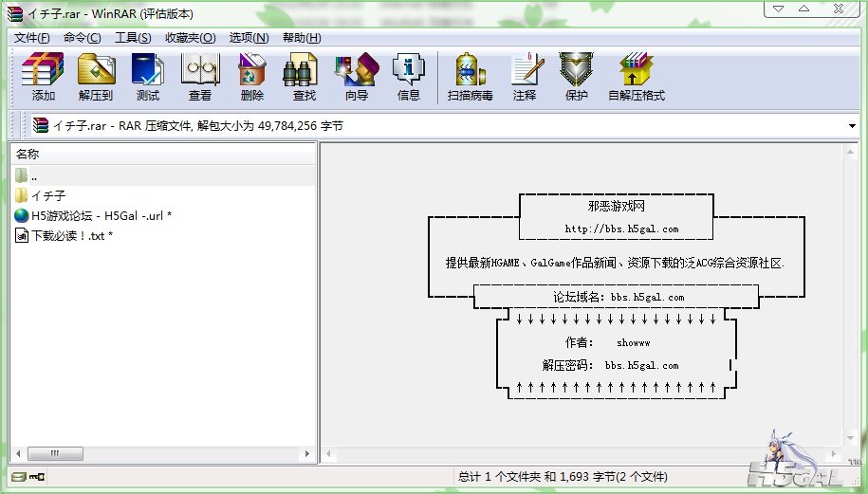The height and width of the screenshot is (494, 868).
Task: Select the イチ子 folder in the list
Action: pos(48,195)
